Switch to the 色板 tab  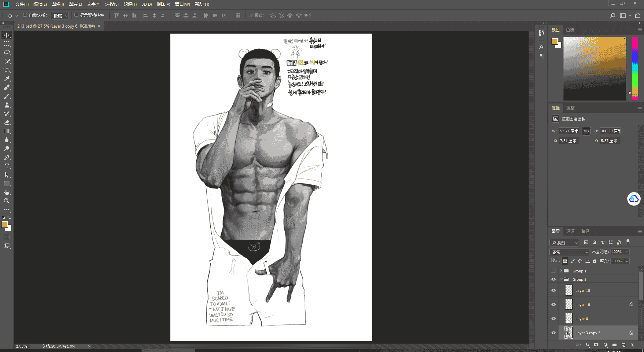pos(570,30)
